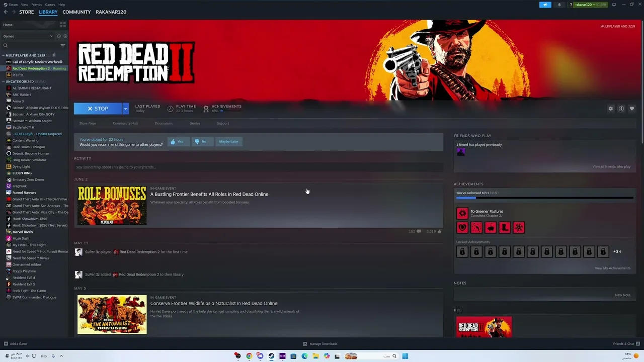The height and width of the screenshot is (362, 644).
Task: Open the Guides link
Action: pos(195,123)
